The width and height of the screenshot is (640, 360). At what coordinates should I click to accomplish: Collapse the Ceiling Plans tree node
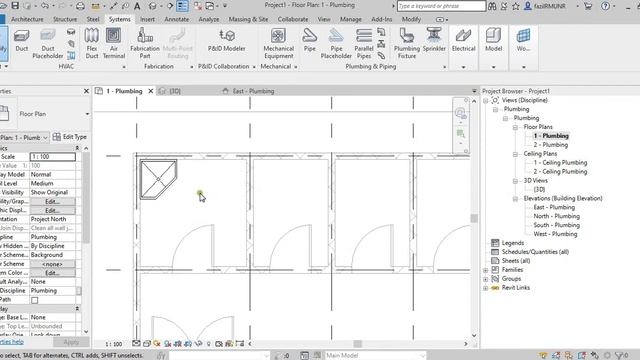(515, 154)
